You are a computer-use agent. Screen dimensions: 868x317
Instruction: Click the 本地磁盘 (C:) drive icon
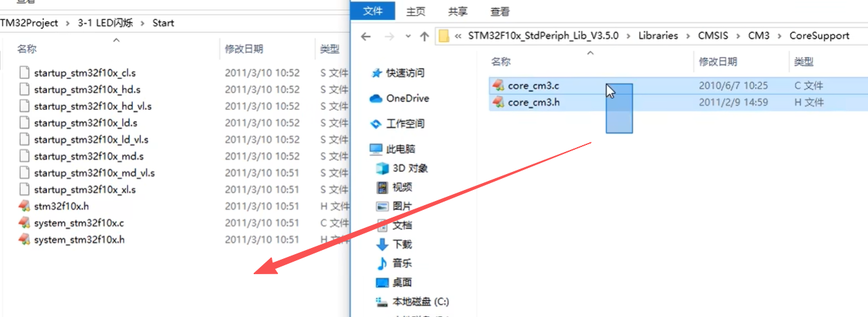382,302
